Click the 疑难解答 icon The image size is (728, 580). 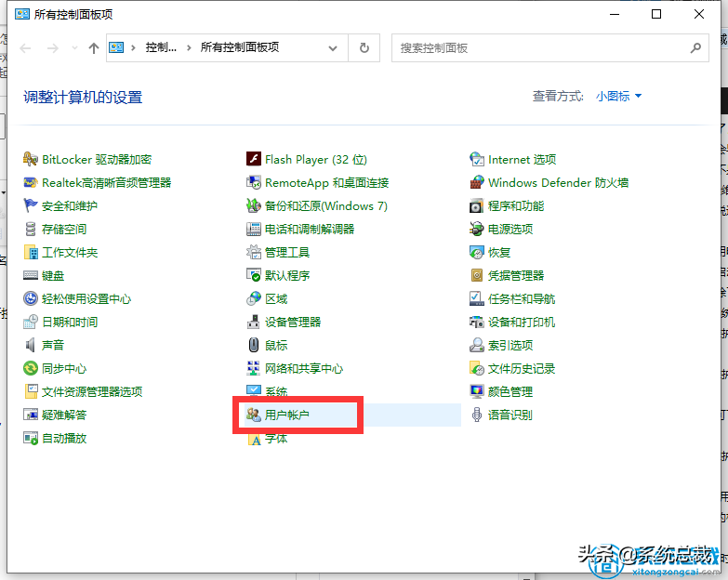(31, 415)
